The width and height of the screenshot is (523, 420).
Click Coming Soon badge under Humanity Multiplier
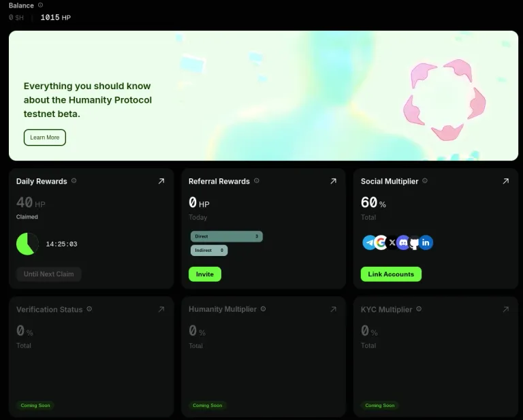tap(208, 405)
